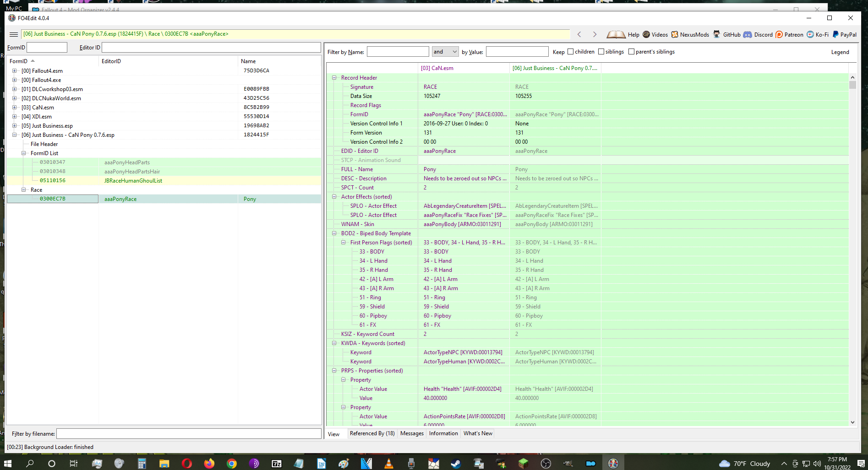868x470 pixels.
Task: Open OBS Studio from the taskbar
Action: pos(546,464)
